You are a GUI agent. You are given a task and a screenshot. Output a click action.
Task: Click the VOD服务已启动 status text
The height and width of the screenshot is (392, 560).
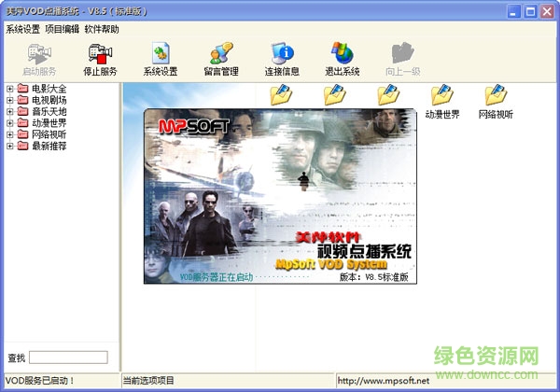tap(40, 381)
